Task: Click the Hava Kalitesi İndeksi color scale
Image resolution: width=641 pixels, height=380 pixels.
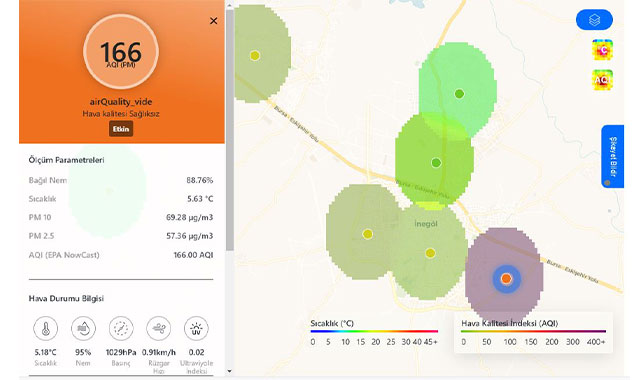Action: pos(533,331)
